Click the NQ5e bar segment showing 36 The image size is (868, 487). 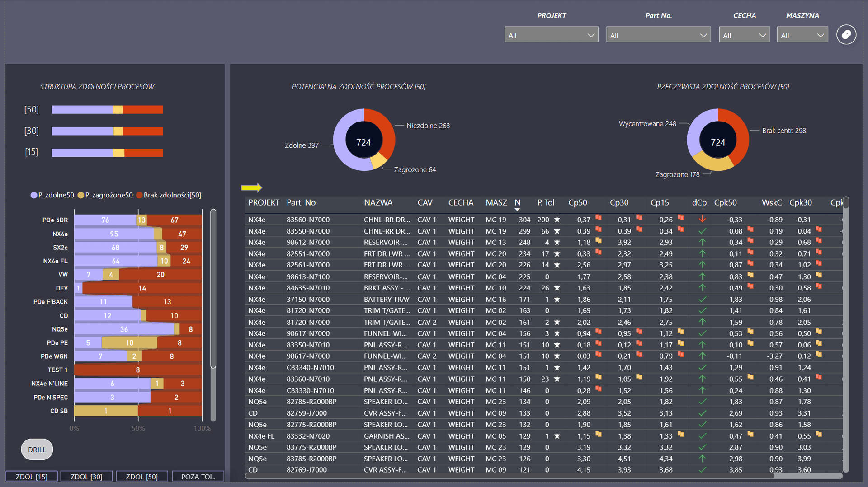coord(124,329)
